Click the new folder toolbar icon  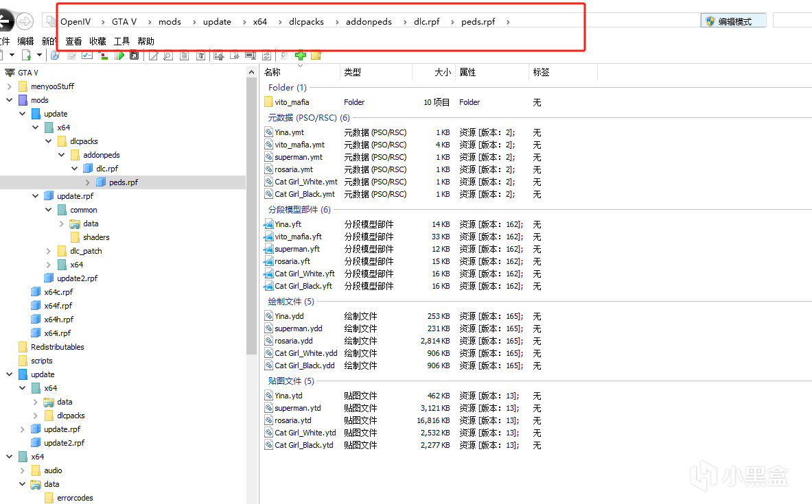316,56
